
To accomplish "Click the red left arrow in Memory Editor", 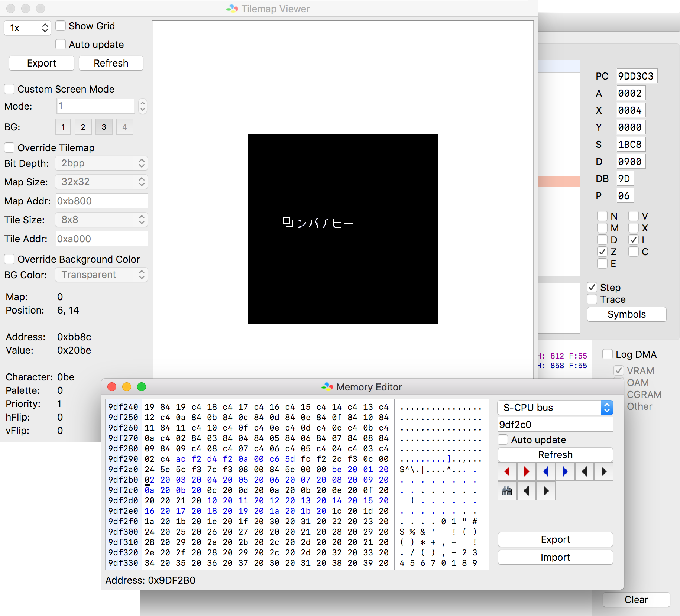I will [507, 472].
